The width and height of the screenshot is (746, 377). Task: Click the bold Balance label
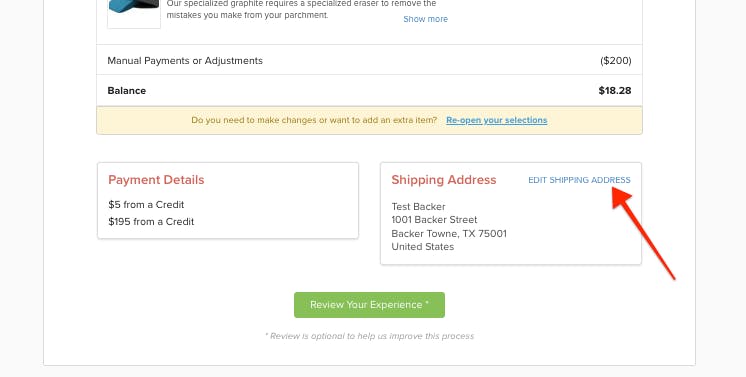coord(127,90)
